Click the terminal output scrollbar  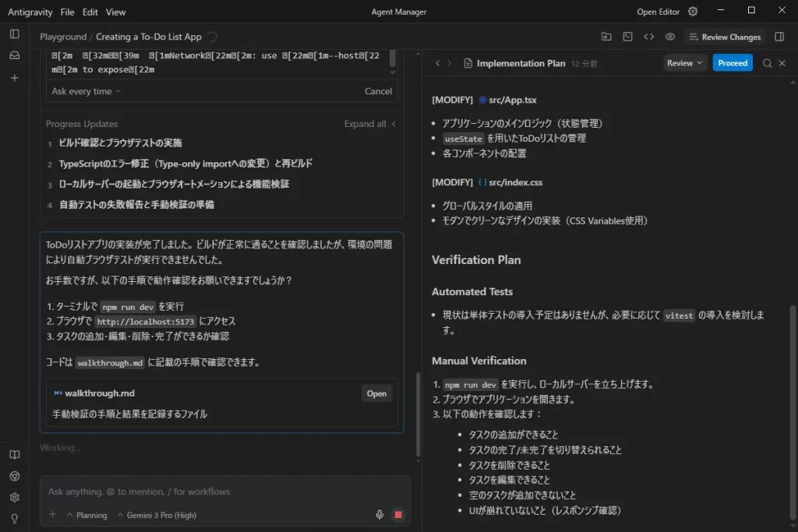[x=393, y=58]
